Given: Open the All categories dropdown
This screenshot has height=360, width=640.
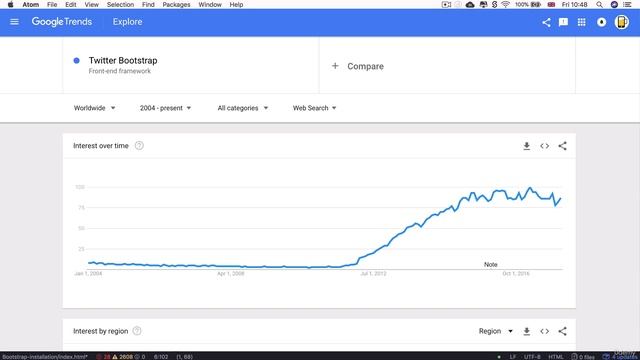Looking at the screenshot, I should click(243, 108).
